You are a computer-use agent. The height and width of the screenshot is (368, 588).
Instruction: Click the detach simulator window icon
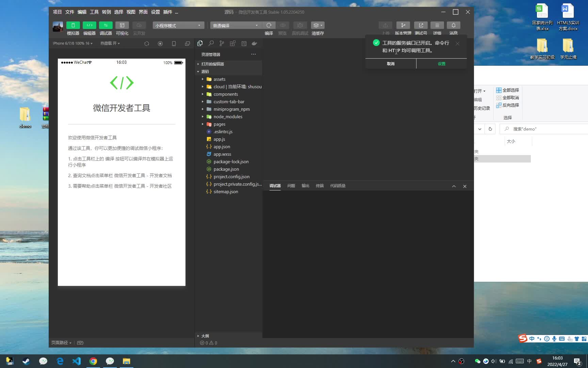tap(187, 44)
